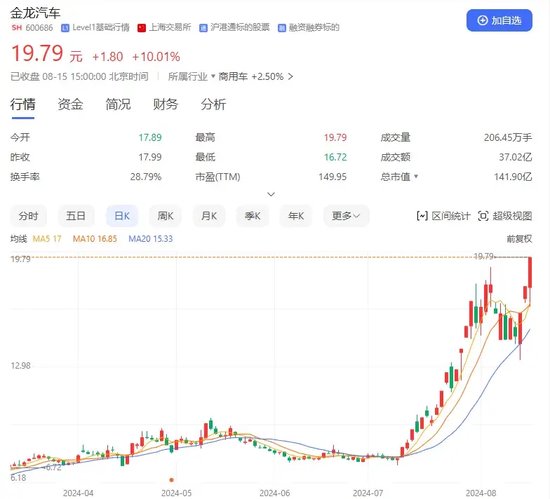The width and height of the screenshot is (550, 499).
Task: Click the 成交量 value 206.45万手
Action: coord(508,137)
